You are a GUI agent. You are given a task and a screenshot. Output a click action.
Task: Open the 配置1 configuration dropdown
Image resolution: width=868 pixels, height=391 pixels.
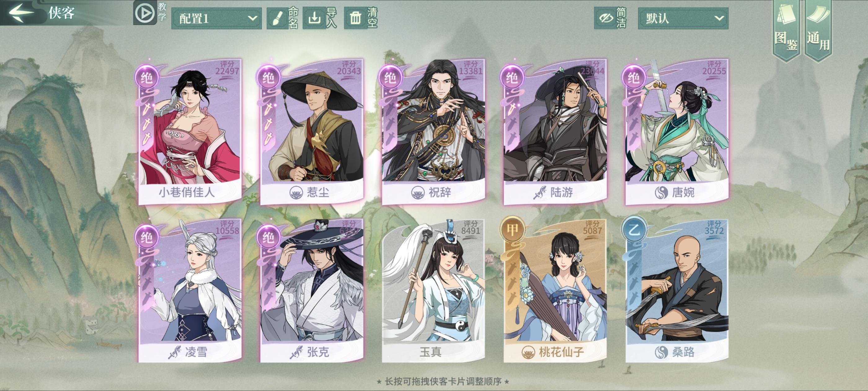pos(217,18)
